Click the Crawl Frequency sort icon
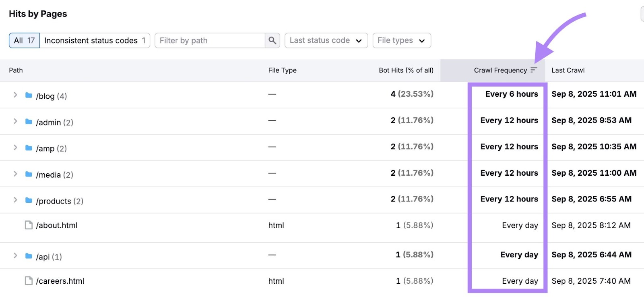 point(534,70)
